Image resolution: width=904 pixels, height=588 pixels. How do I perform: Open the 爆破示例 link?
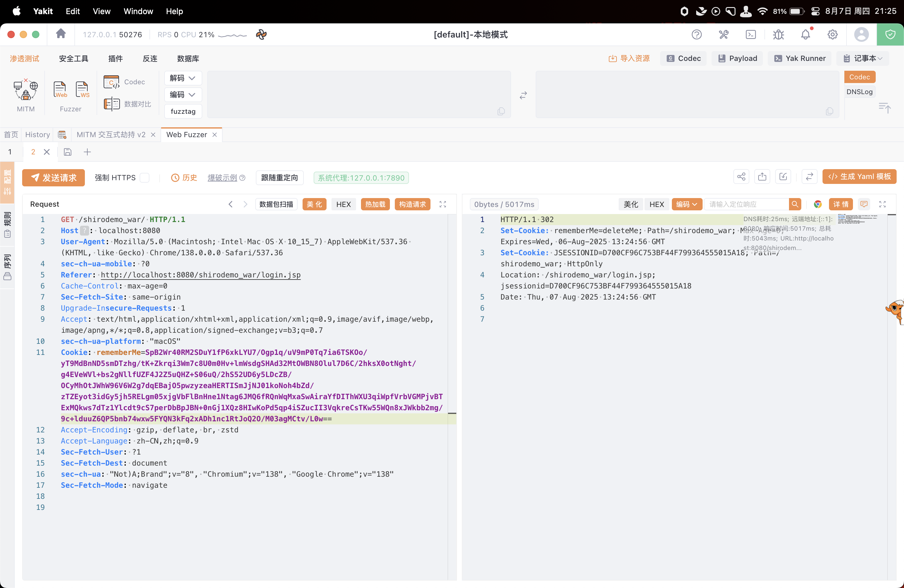[x=222, y=178]
